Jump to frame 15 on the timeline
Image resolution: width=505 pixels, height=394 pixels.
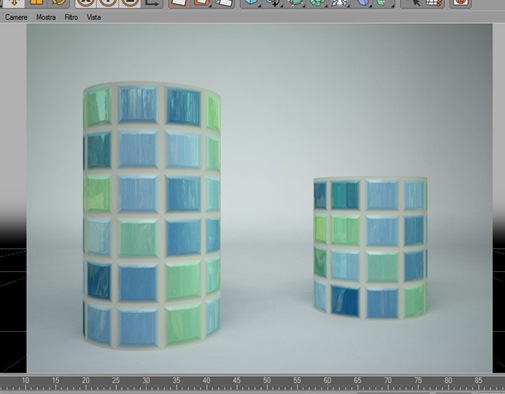point(55,380)
